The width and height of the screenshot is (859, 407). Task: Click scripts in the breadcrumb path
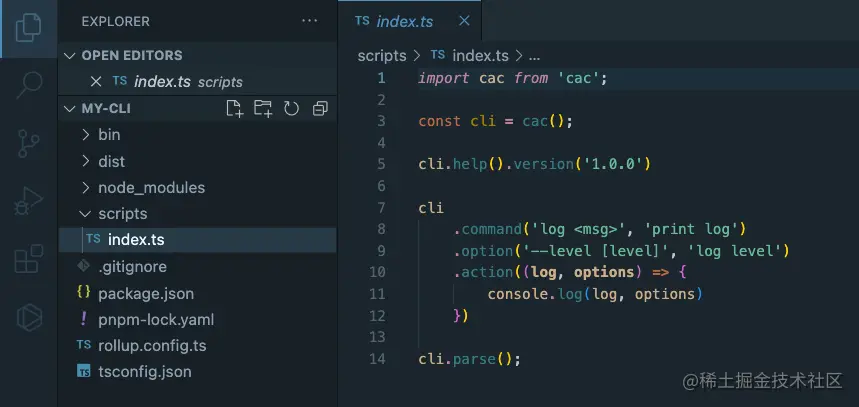(x=382, y=55)
